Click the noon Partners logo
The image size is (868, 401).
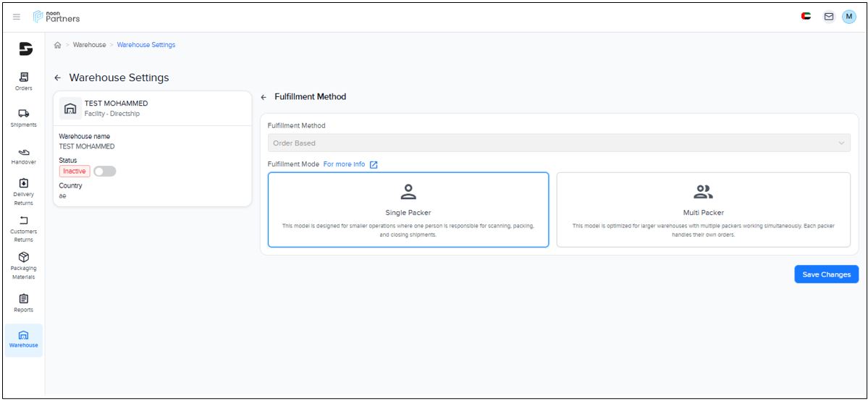(x=56, y=17)
